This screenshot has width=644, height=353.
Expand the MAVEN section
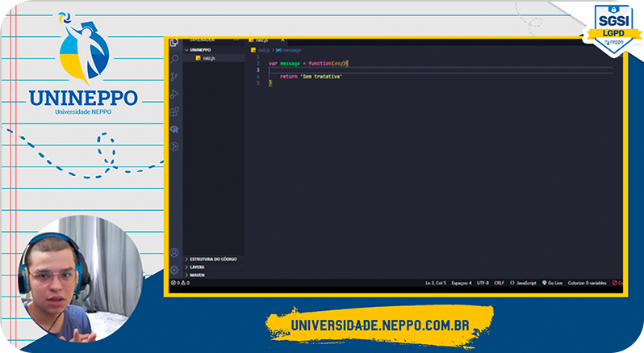[214, 275]
